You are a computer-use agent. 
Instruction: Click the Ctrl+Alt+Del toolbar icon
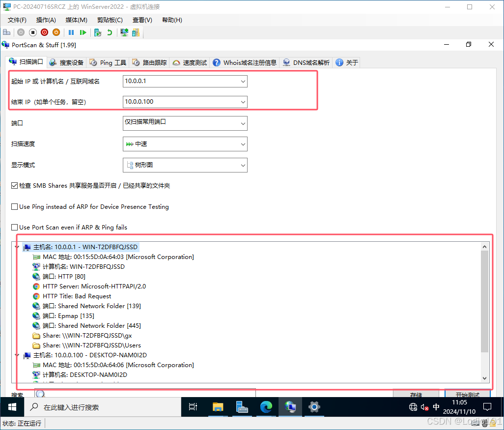[7, 32]
